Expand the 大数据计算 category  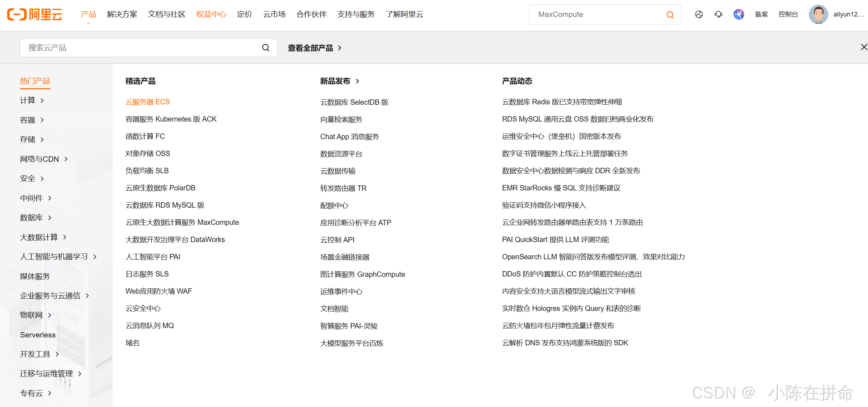[x=43, y=237]
